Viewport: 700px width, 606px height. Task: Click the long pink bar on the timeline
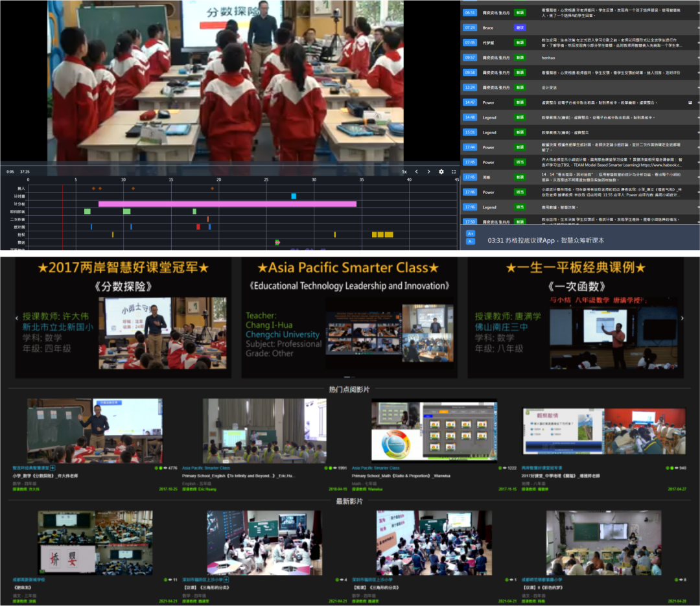(227, 204)
